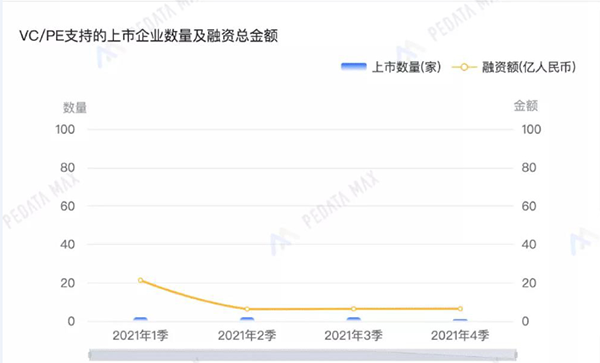The height and width of the screenshot is (363, 600).
Task: Click the blue bar for 2021年1季
Action: coord(140,319)
